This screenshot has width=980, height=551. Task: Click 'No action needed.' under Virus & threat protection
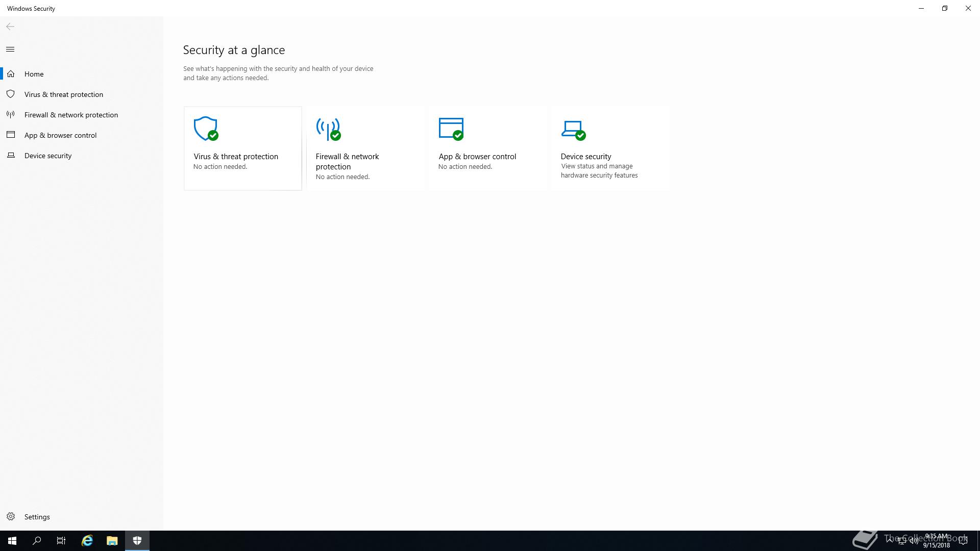click(220, 167)
